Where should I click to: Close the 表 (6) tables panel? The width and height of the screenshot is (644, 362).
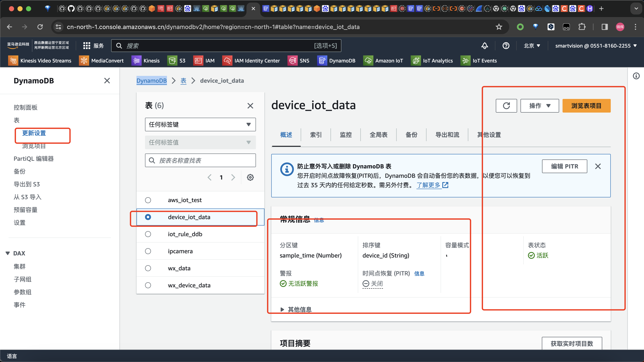[x=250, y=106]
